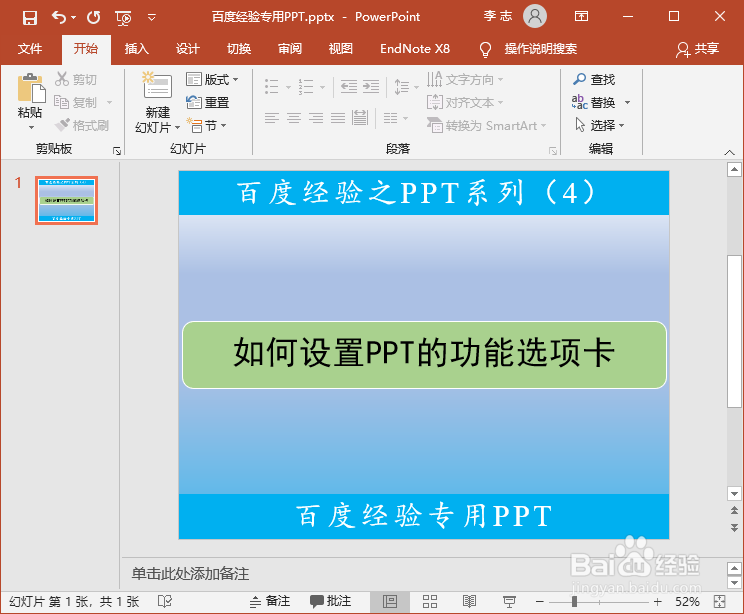Screen dimensions: 744x614
Task: Start the slide show from status bar
Action: tap(509, 602)
